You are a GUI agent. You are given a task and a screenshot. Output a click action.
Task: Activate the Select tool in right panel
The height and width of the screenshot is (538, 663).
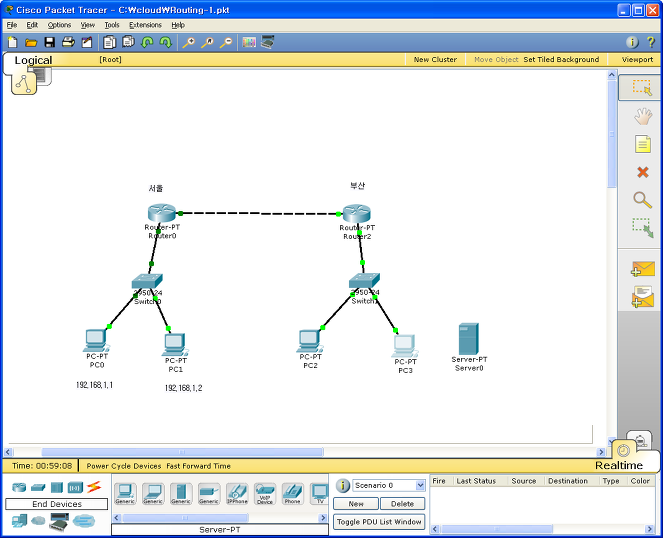pos(642,88)
